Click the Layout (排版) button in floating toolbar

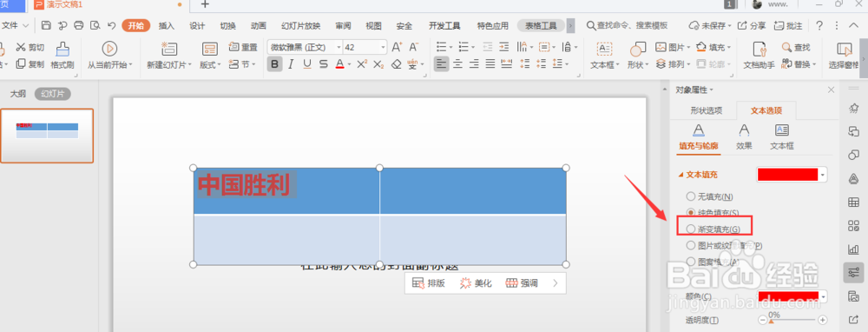(x=429, y=283)
